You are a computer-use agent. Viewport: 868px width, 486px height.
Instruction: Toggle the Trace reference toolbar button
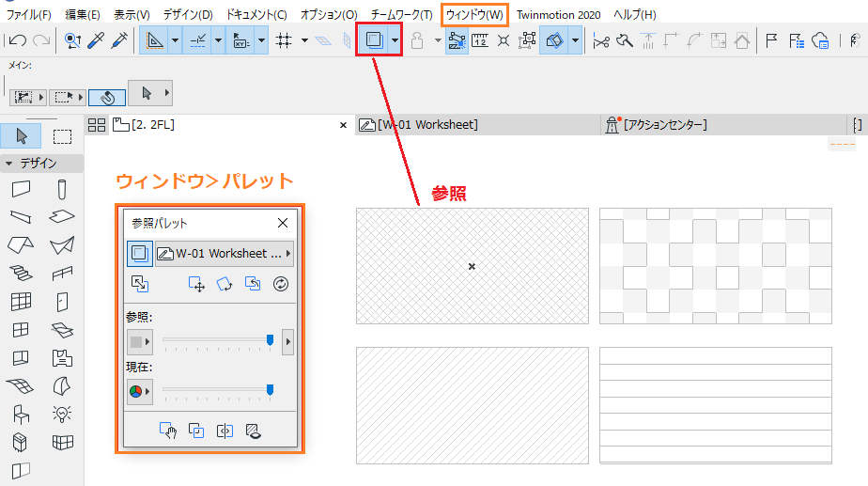tap(374, 39)
